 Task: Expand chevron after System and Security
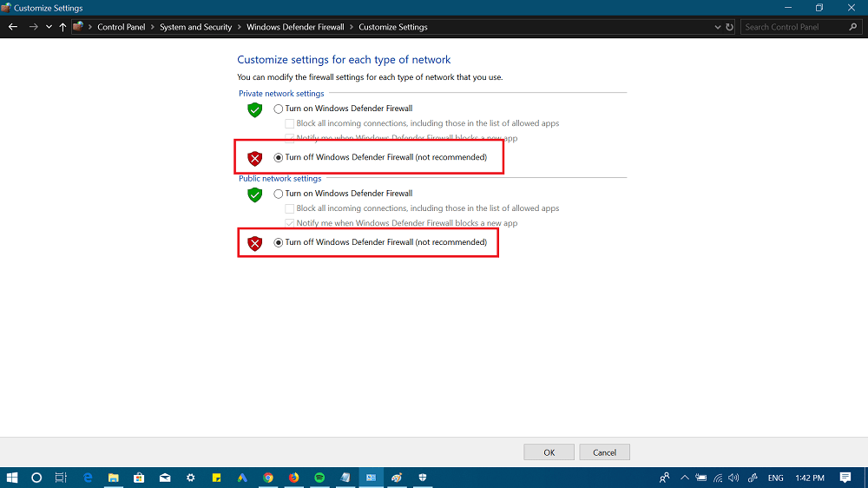click(240, 27)
